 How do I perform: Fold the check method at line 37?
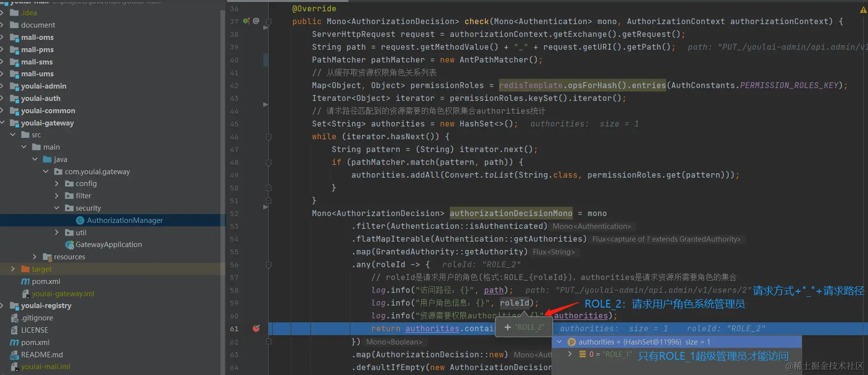269,22
